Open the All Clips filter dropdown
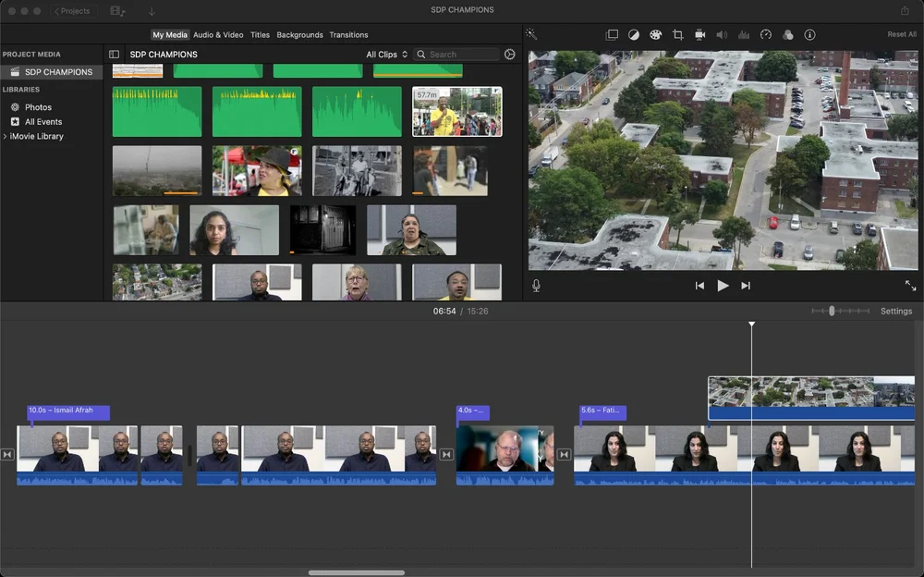 (x=386, y=55)
